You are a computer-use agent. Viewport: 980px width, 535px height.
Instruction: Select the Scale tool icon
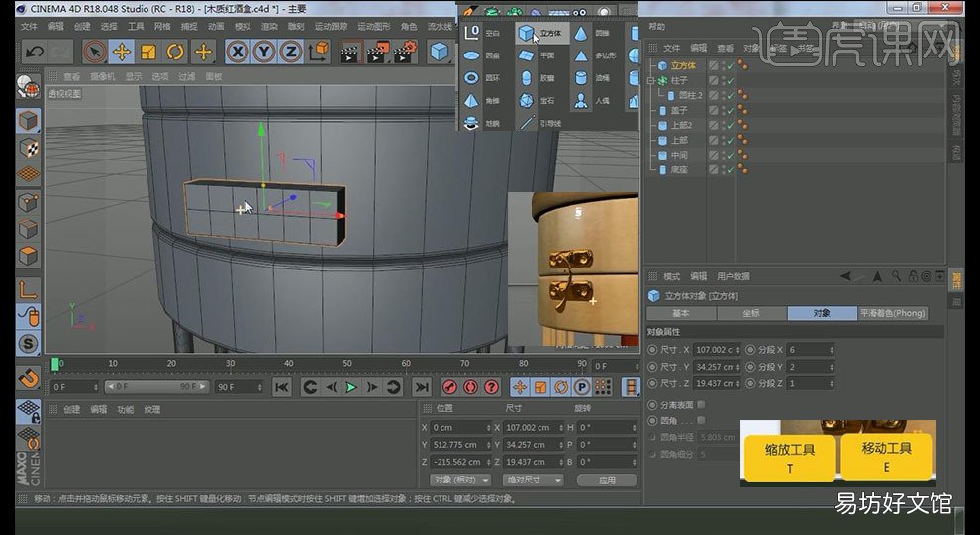click(x=148, y=52)
